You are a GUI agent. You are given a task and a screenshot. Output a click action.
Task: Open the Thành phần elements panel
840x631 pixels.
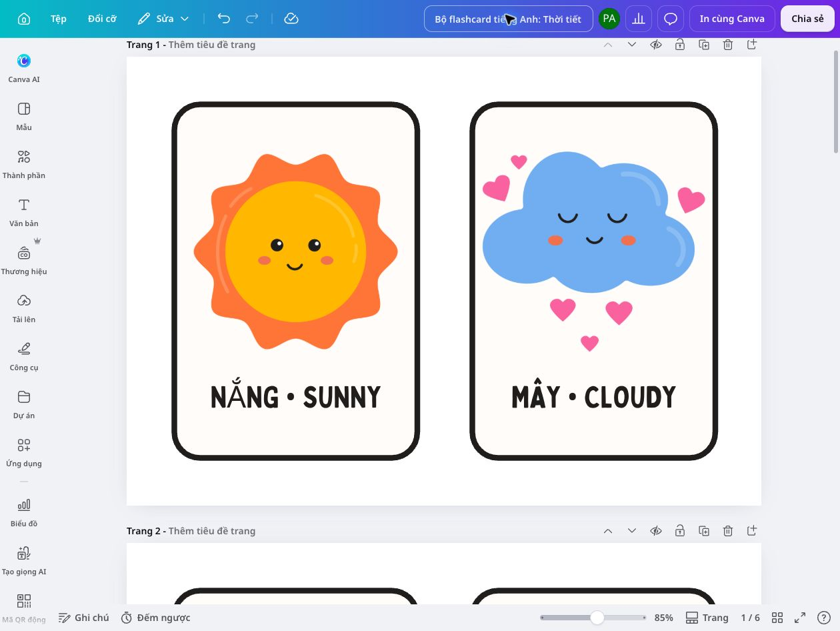24,164
